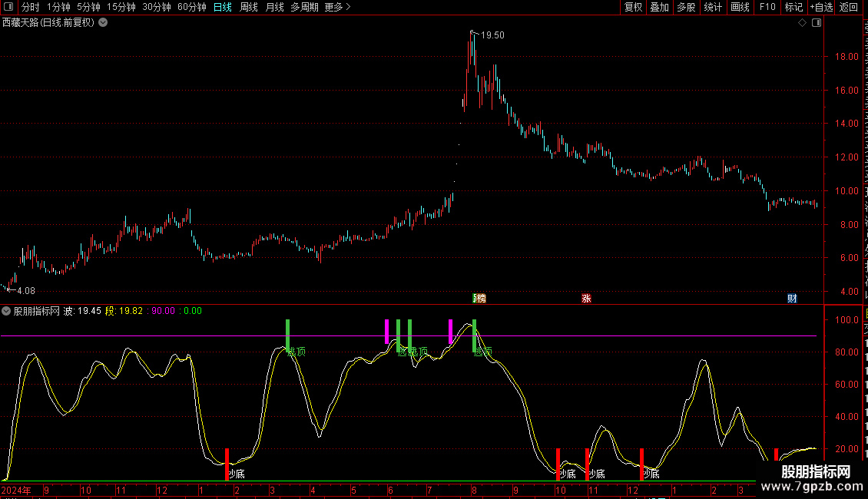Click the 返回 back button
The image size is (868, 499).
point(848,7)
